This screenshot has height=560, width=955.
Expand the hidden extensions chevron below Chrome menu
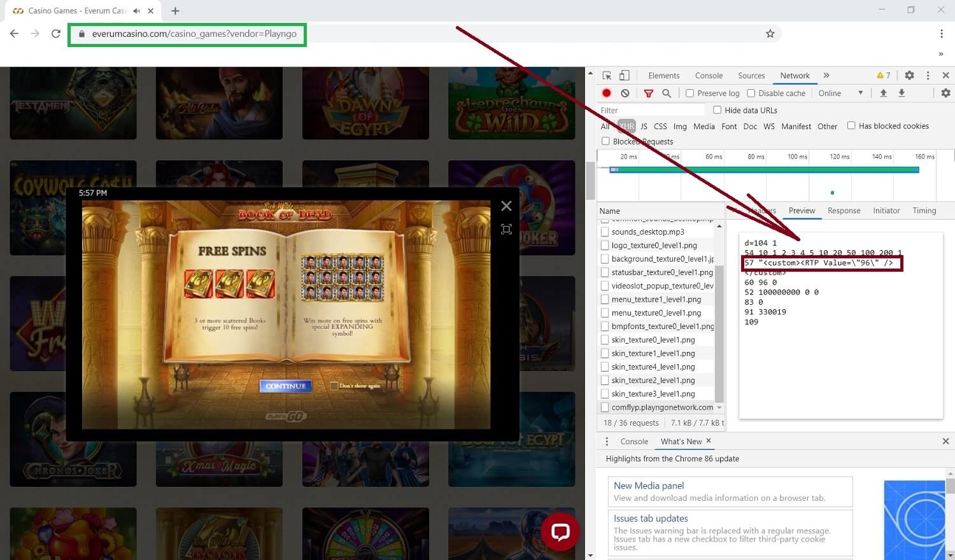[x=941, y=54]
